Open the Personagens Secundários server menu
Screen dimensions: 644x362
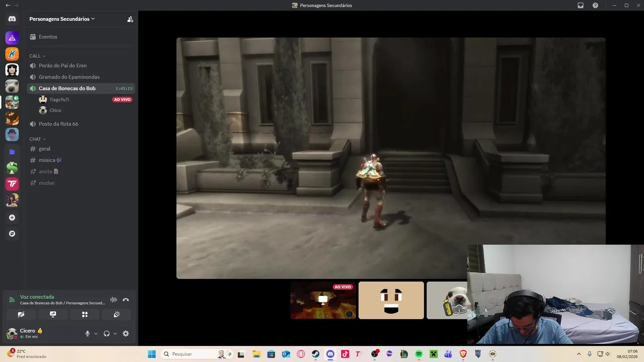[x=62, y=19]
